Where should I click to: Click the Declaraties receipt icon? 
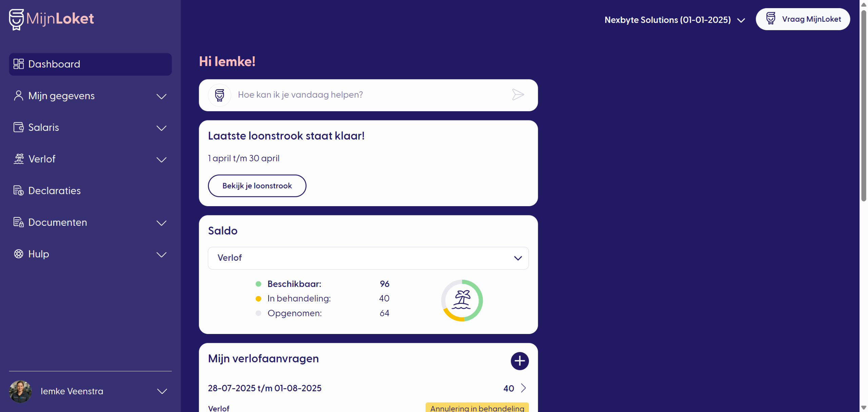pos(18,191)
